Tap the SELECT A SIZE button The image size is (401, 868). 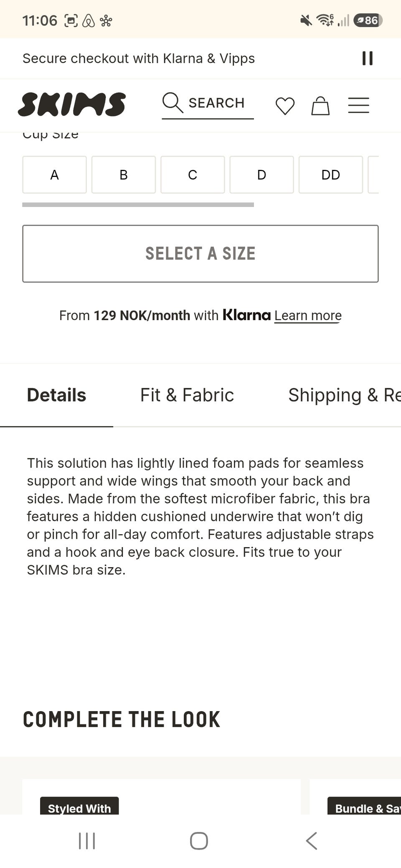pyautogui.click(x=200, y=254)
